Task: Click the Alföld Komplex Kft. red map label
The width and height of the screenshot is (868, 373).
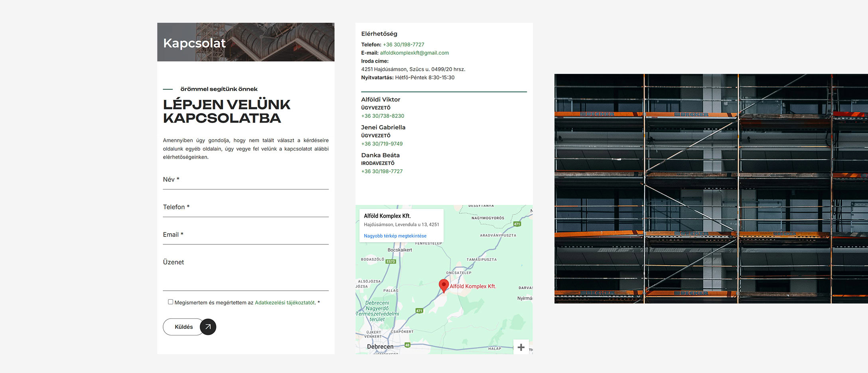Action: pos(473,286)
